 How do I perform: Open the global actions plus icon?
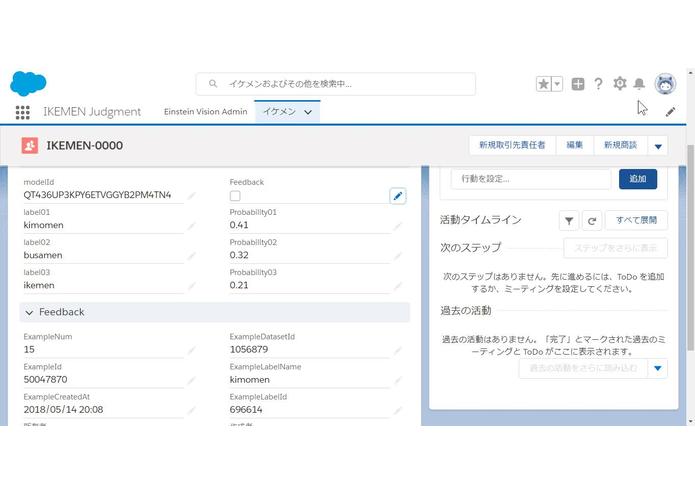click(x=578, y=84)
